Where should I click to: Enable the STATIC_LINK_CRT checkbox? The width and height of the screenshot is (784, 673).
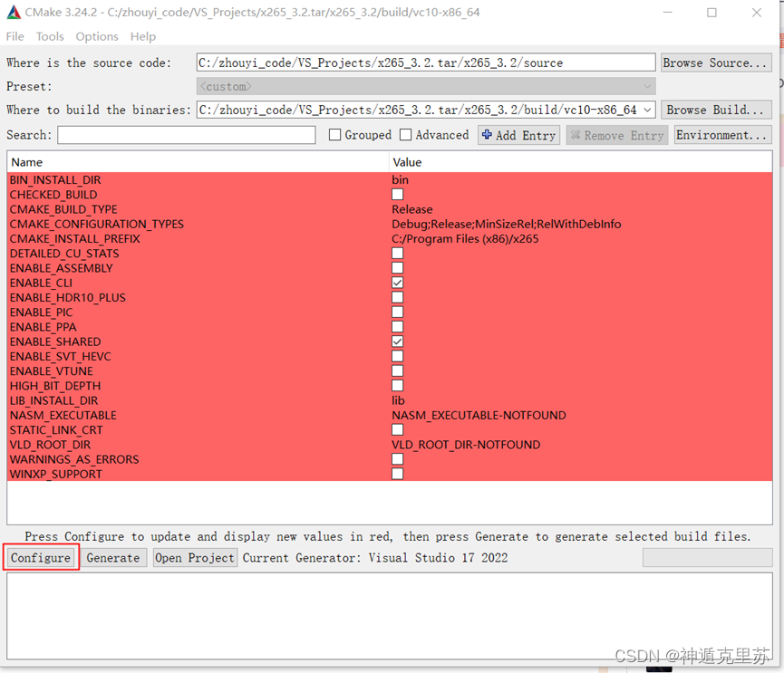pos(398,429)
